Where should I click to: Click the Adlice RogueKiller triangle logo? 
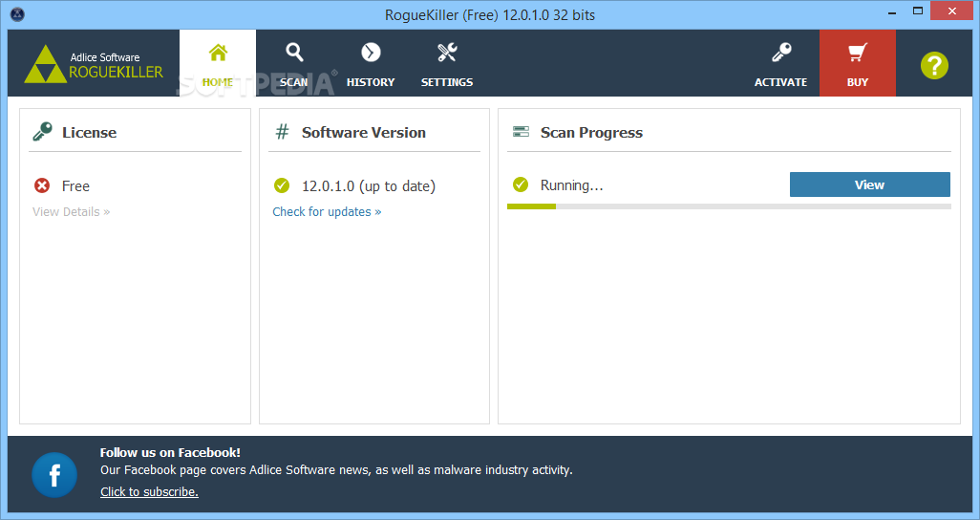tap(45, 64)
